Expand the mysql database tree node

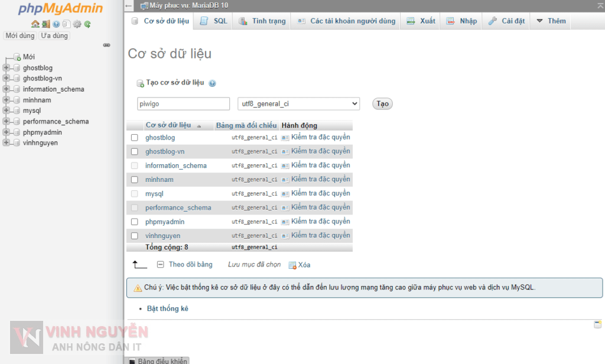[x=6, y=110]
